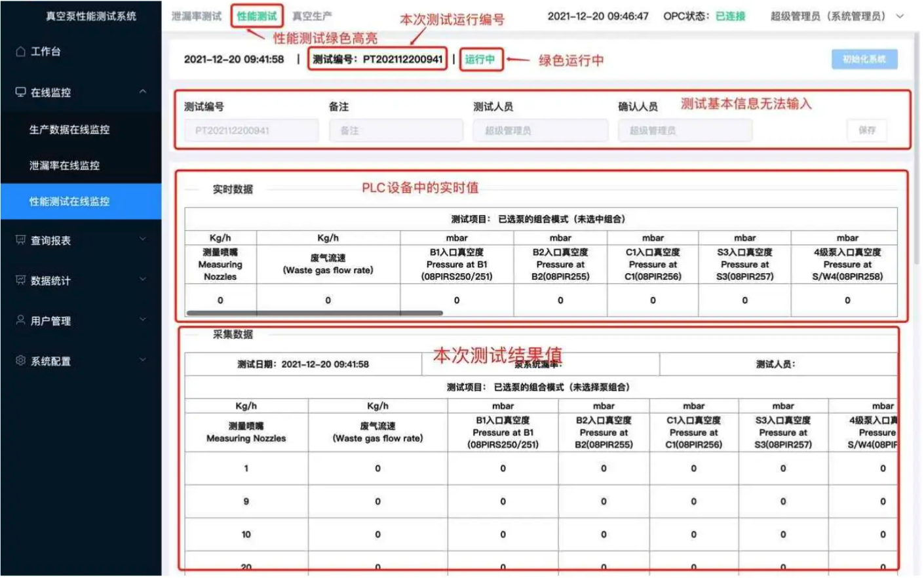This screenshot has width=924, height=578.
Task: Click the 数据统计 sidebar icon
Action: (x=21, y=280)
